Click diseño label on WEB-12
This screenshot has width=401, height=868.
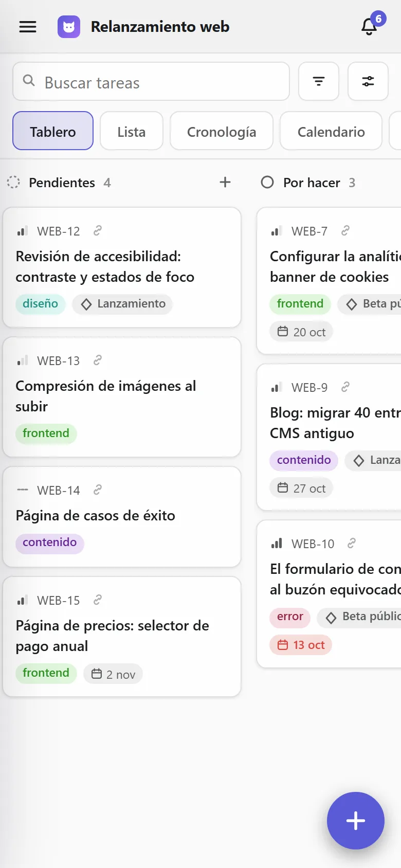point(40,303)
